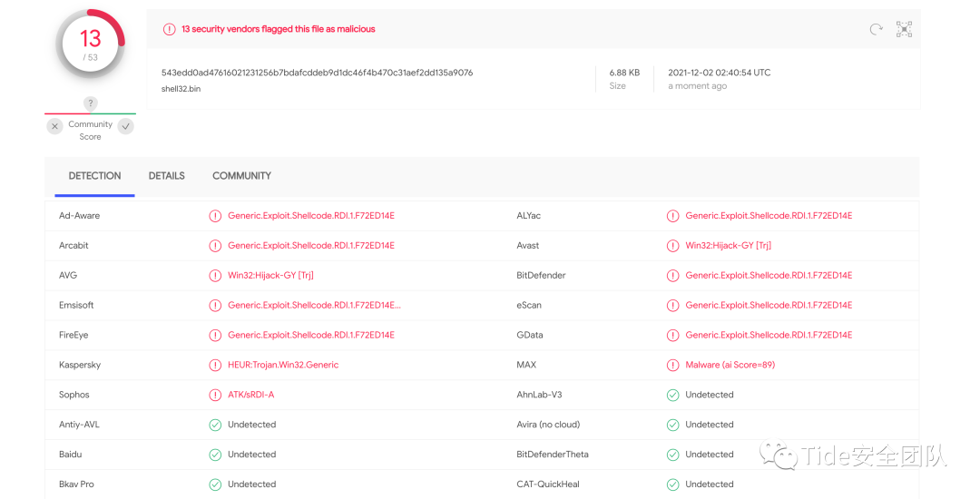Click the Community Score bar
Screen dimensions: 980x499
point(90,113)
